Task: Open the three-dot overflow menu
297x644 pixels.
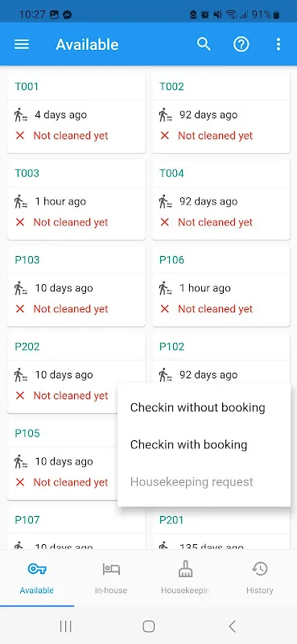Action: click(278, 44)
